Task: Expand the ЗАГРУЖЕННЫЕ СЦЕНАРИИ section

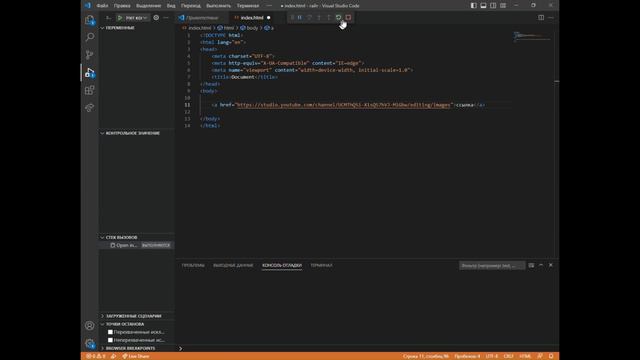Action: [x=137, y=316]
